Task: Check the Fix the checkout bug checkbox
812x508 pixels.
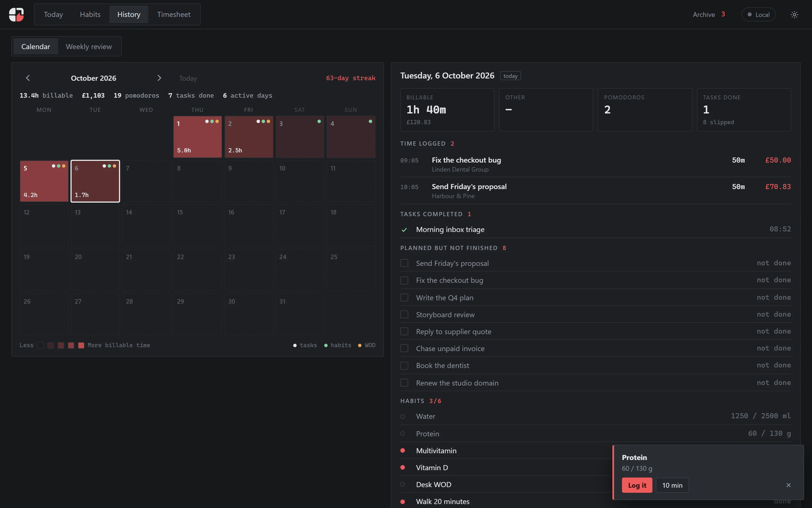Action: [404, 280]
